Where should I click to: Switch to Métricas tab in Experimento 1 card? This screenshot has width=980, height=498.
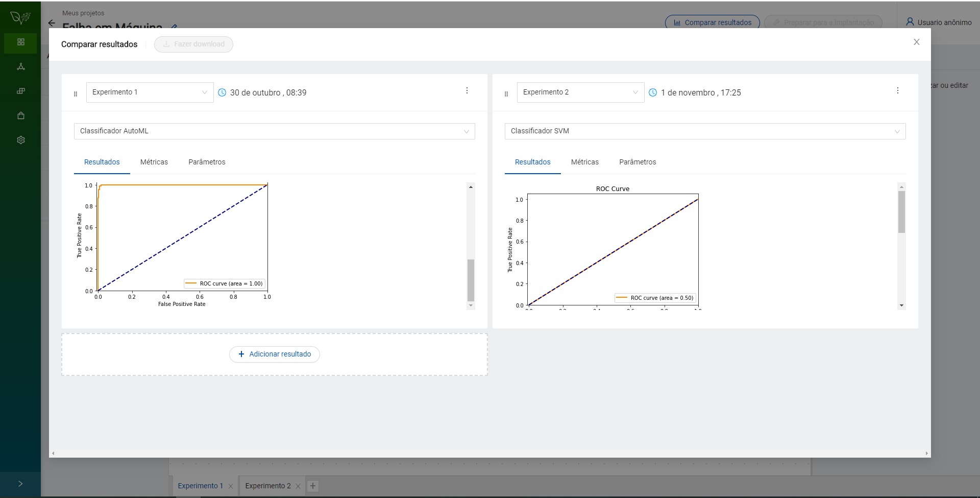[x=154, y=162]
